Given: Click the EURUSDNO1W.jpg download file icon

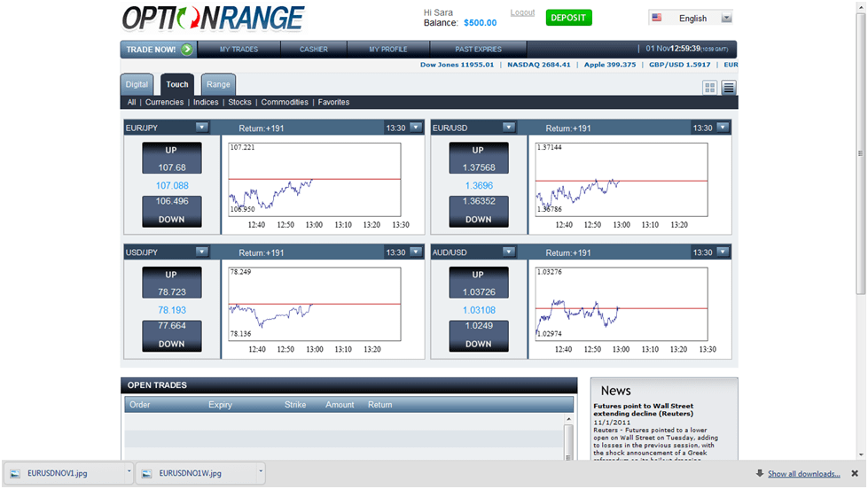Looking at the screenshot, I should (x=146, y=474).
